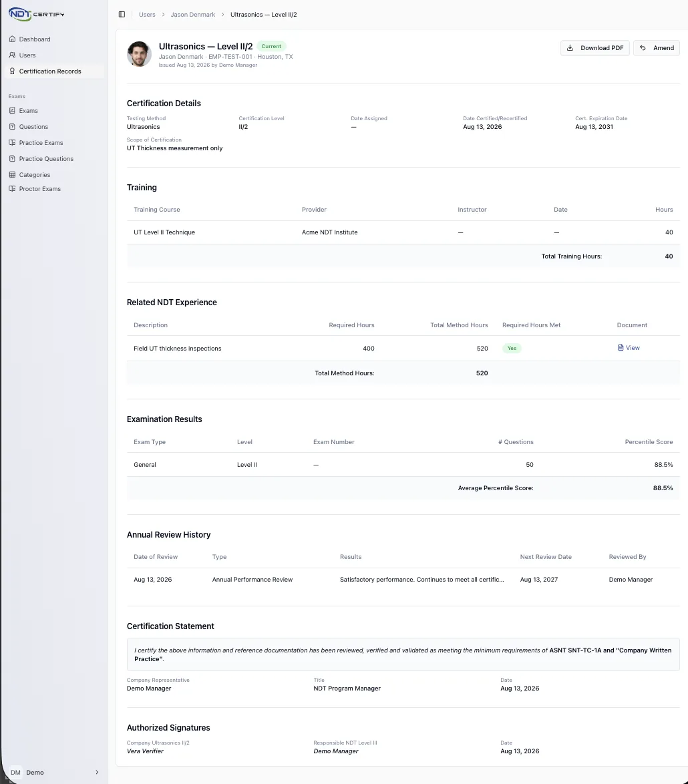Click Vera Verifier signature name
Screen dimensions: 688x784
coord(145,751)
